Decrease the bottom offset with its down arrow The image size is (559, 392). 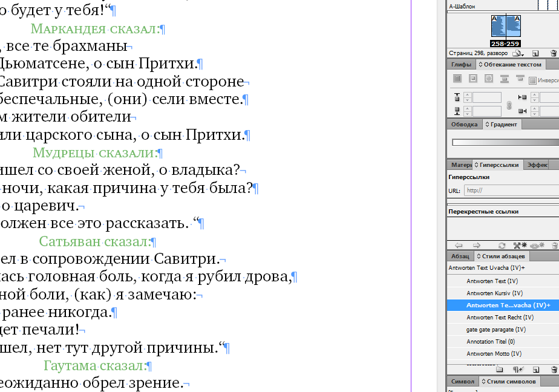468,114
